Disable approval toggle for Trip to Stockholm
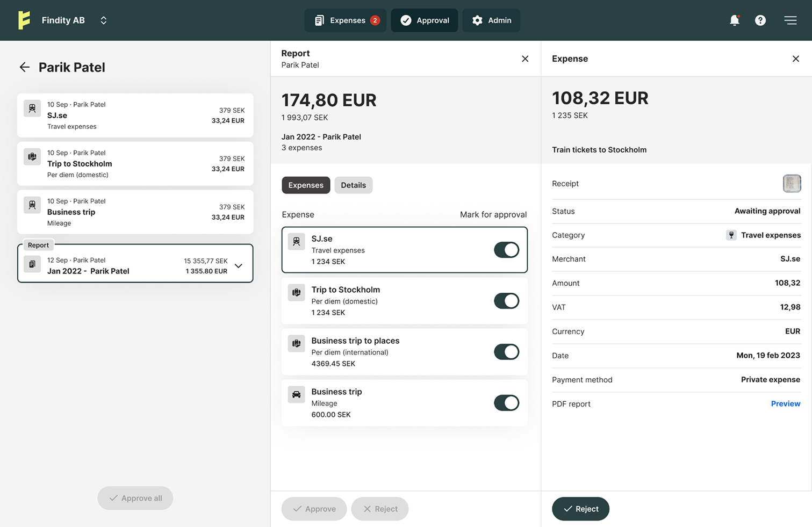The image size is (812, 527). tap(506, 301)
